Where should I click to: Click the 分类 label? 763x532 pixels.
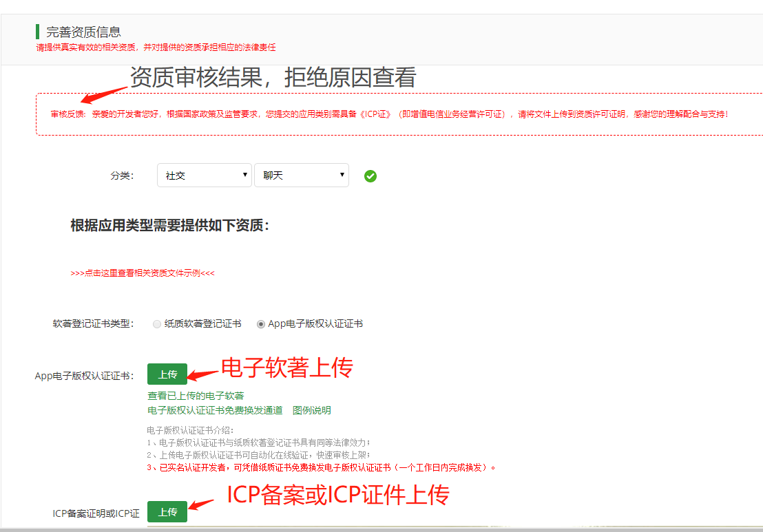tap(122, 175)
